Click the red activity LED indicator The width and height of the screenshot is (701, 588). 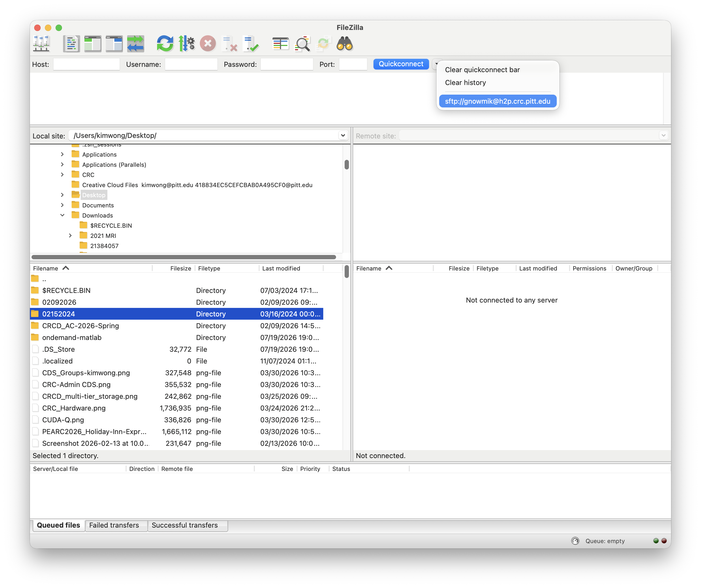(664, 541)
